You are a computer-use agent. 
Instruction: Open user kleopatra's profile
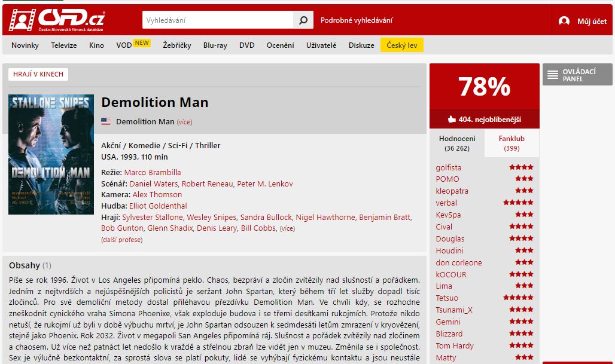coord(452,191)
